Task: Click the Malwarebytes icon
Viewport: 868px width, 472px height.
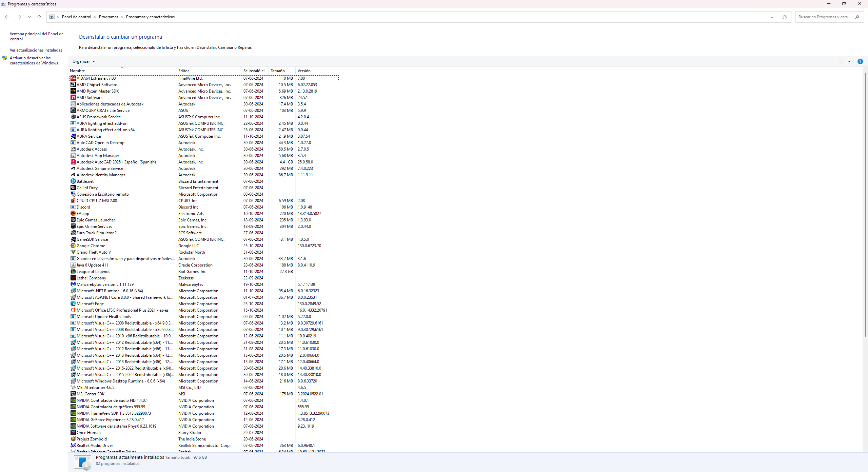Action: coord(73,284)
